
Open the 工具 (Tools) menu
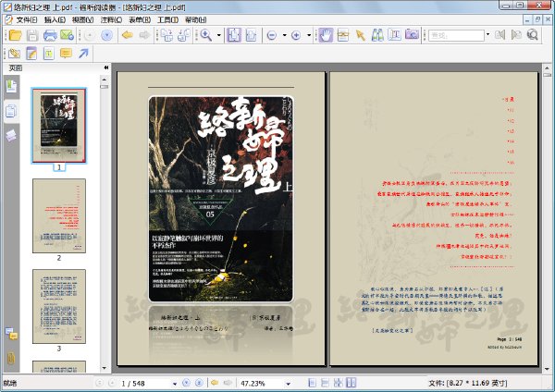click(167, 19)
